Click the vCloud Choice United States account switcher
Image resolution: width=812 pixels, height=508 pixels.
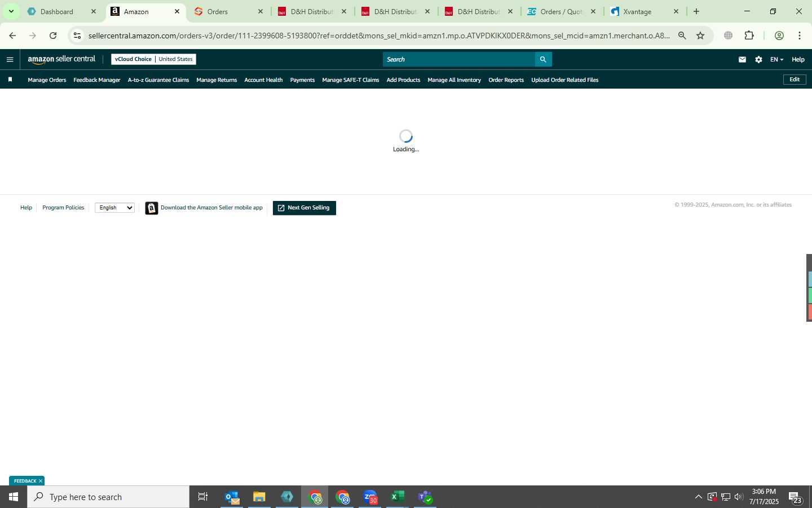pyautogui.click(x=153, y=59)
